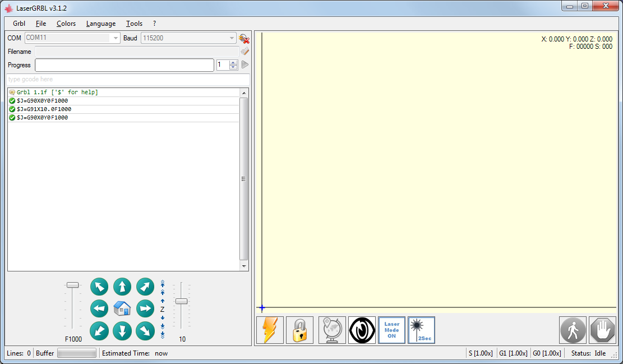Image resolution: width=623 pixels, height=364 pixels.
Task: Click the blink eye icon
Action: click(362, 330)
